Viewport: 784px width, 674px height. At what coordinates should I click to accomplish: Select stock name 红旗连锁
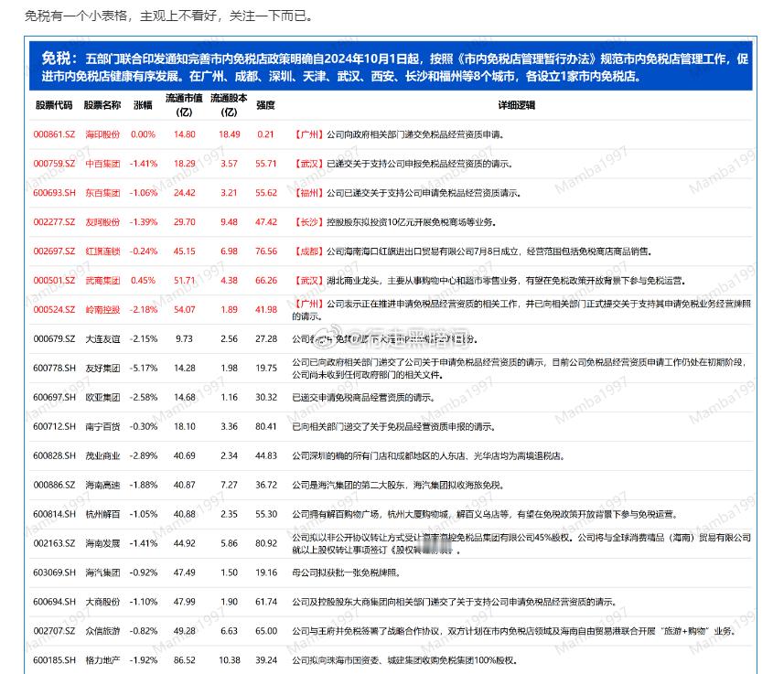102,251
